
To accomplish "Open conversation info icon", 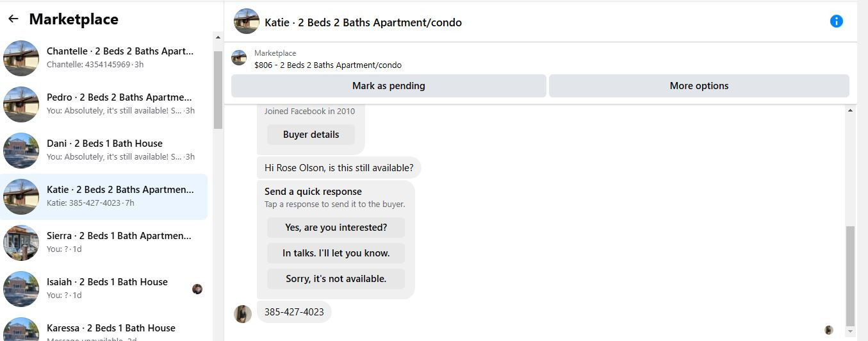I will 836,21.
